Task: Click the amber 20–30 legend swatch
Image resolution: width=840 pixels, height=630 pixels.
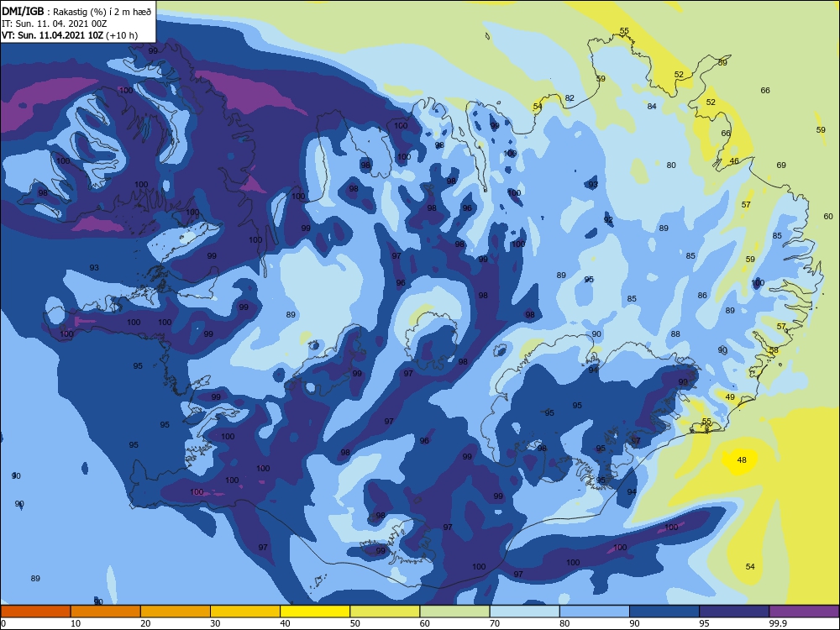Action: pyautogui.click(x=176, y=612)
